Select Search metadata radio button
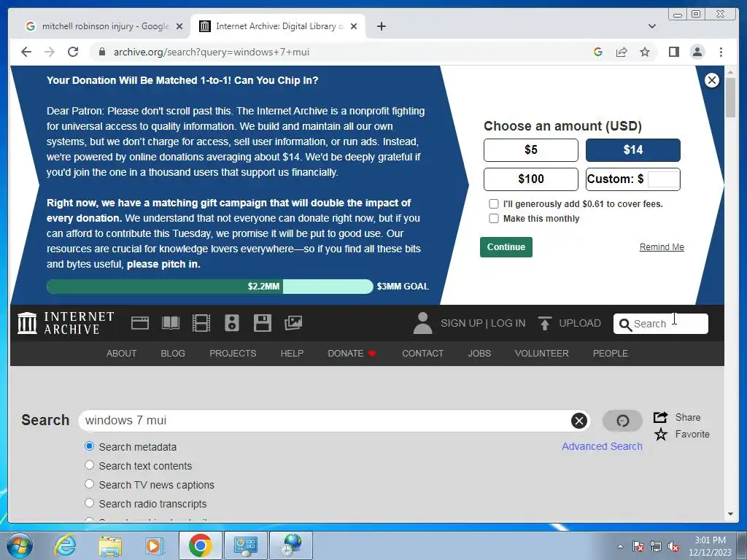Viewport: 747px width, 560px height. (x=89, y=446)
